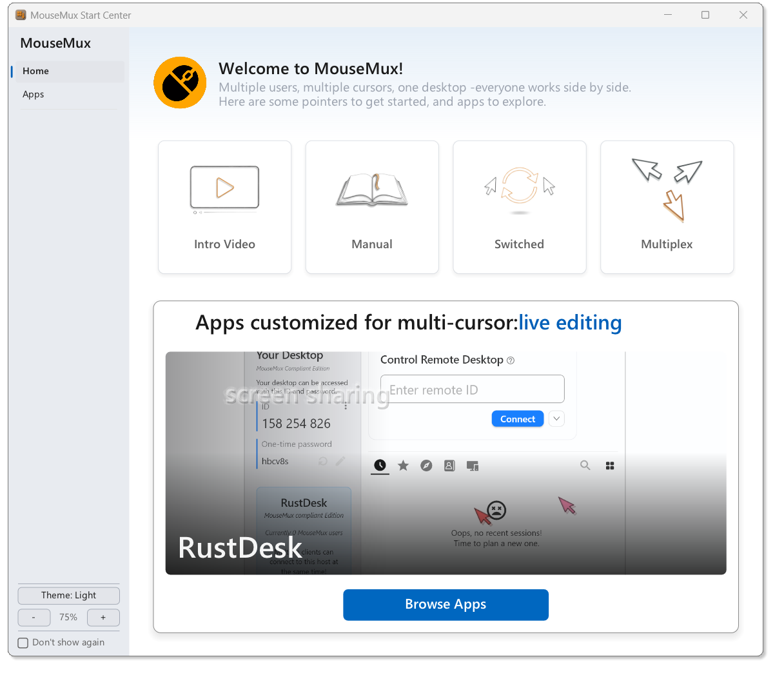The height and width of the screenshot is (677, 784).
Task: Click the address book icon
Action: (449, 466)
